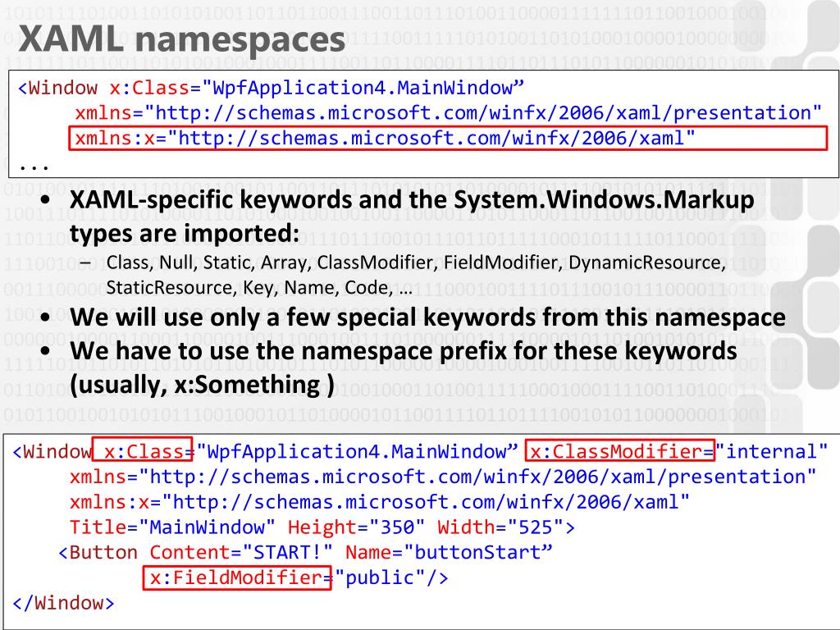
Task: Select the xmlns:x line in the top code box
Action: 448,138
